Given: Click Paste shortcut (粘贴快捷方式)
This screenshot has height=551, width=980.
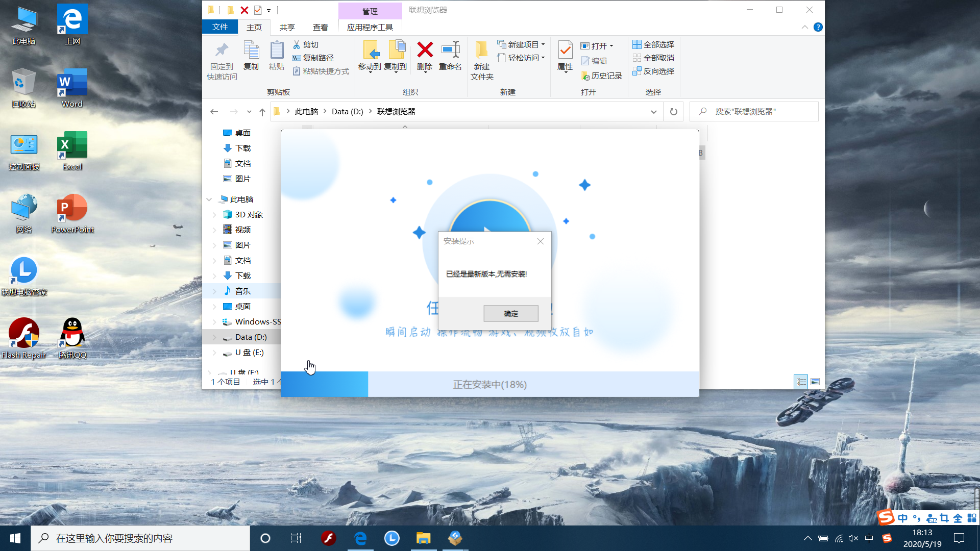Looking at the screenshot, I should click(x=321, y=71).
